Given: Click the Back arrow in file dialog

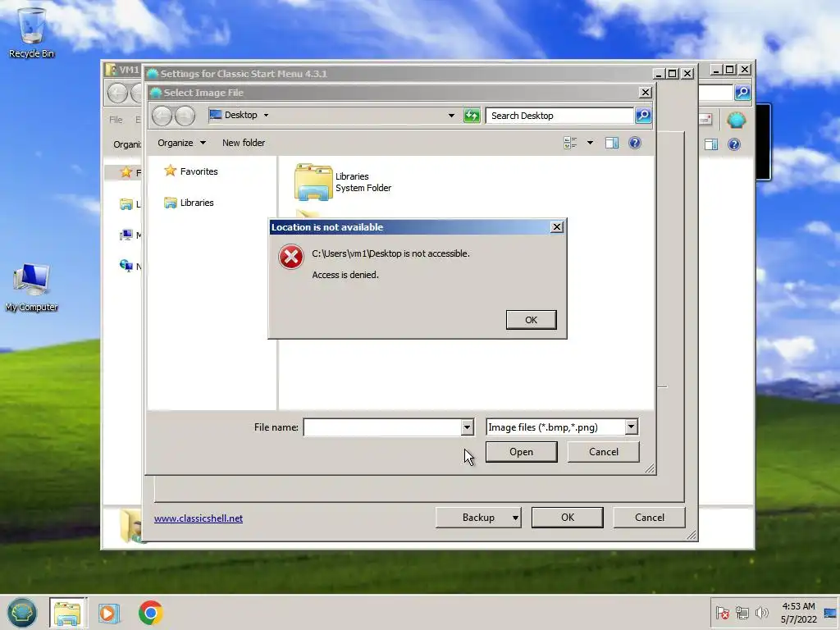Looking at the screenshot, I should tap(162, 116).
